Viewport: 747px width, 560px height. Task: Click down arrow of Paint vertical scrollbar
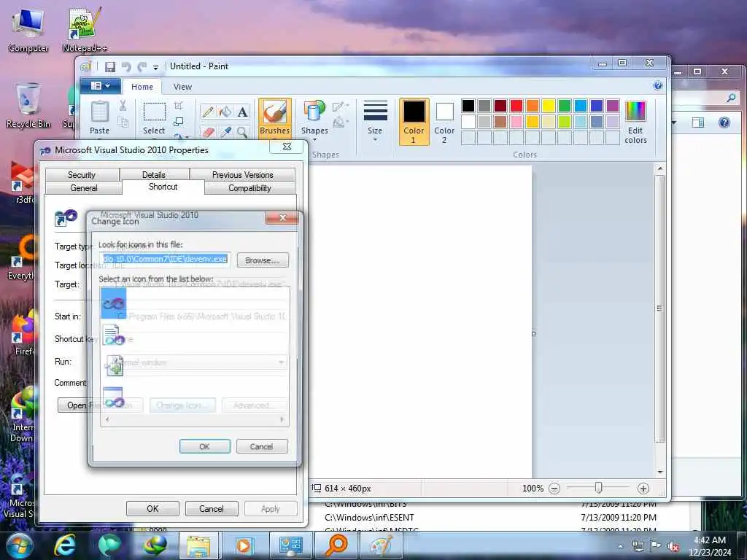[660, 472]
